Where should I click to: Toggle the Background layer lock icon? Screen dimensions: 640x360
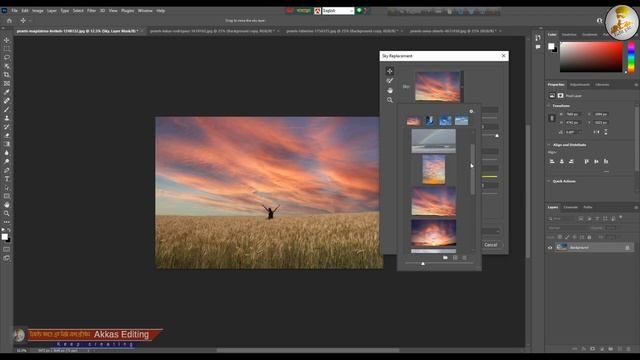tap(627, 247)
